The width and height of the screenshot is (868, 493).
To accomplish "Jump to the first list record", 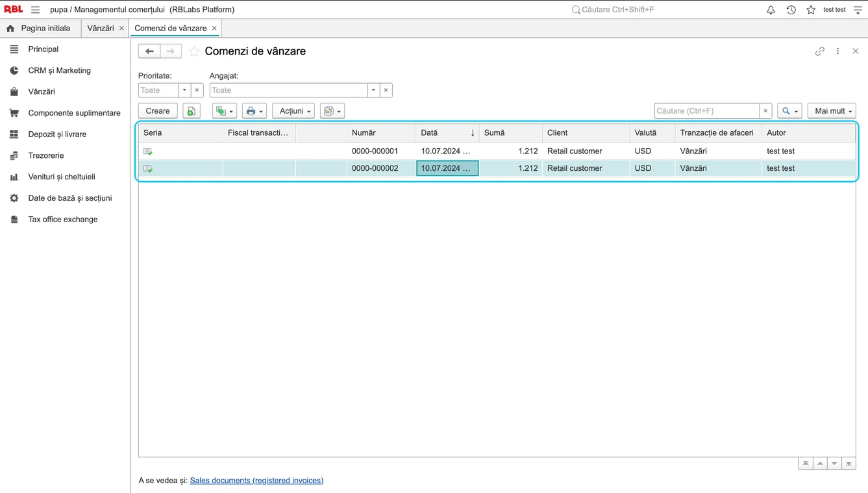I will [x=806, y=463].
